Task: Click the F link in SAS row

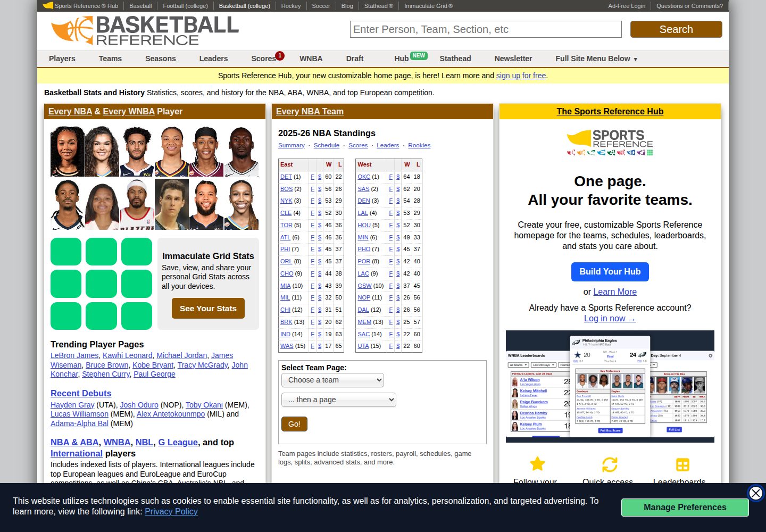Action: [390, 189]
